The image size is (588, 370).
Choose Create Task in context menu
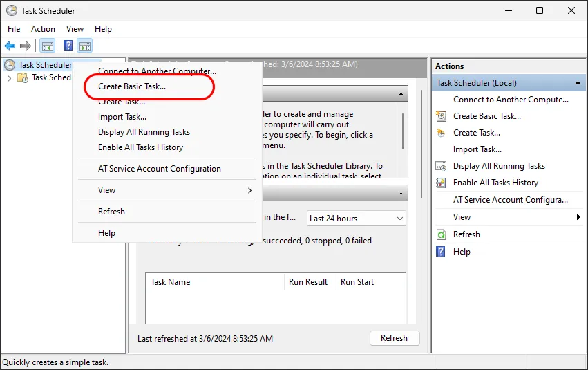tap(167, 102)
